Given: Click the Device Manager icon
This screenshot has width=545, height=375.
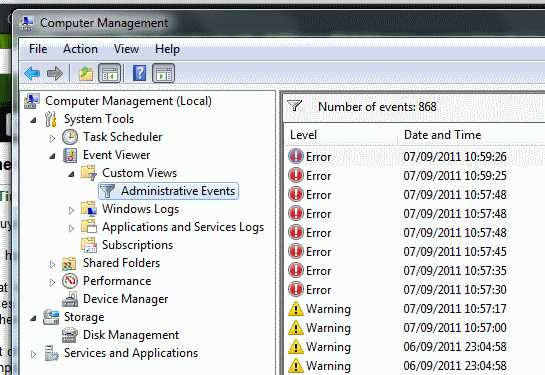Looking at the screenshot, I should 70,299.
